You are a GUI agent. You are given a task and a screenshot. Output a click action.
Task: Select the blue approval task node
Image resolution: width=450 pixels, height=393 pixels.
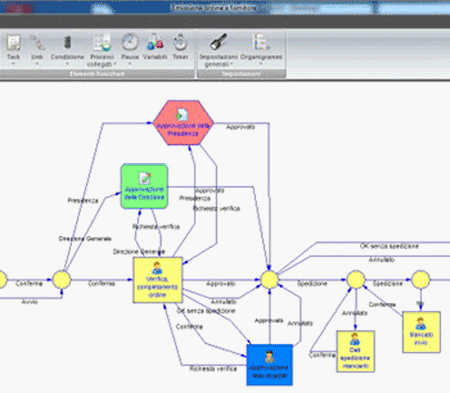pyautogui.click(x=270, y=365)
